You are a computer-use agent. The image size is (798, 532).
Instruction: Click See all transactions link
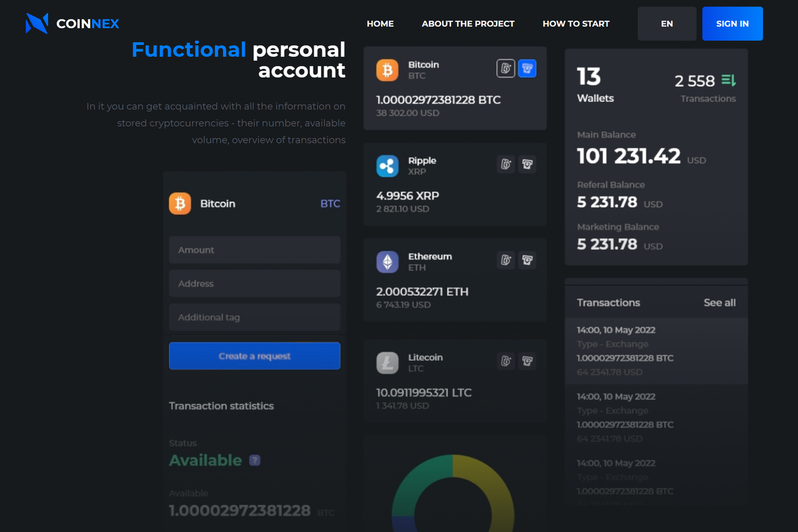(x=719, y=303)
